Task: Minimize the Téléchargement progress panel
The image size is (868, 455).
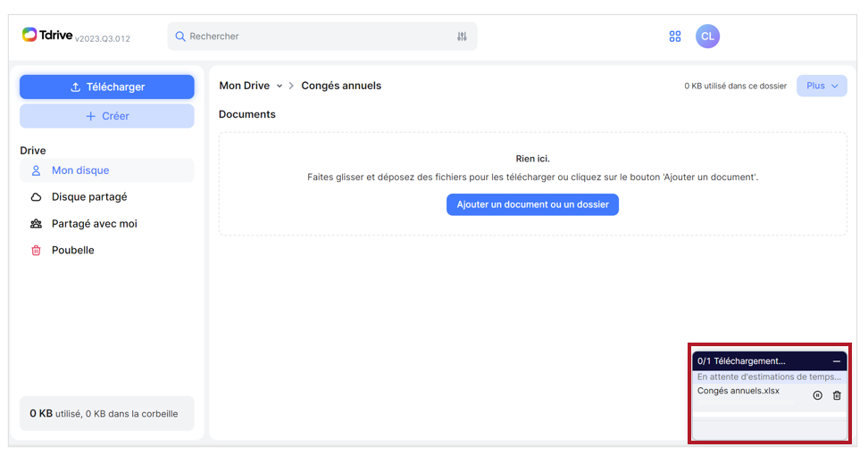Action: point(837,361)
